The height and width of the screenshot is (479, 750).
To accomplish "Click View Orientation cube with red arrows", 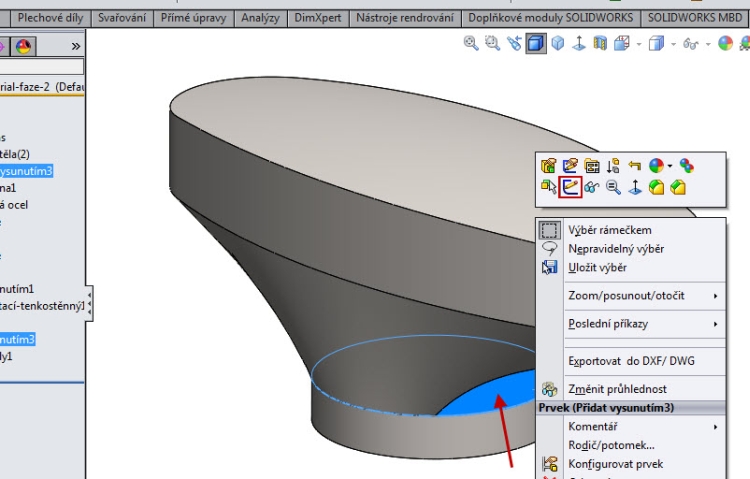I will click(x=622, y=44).
